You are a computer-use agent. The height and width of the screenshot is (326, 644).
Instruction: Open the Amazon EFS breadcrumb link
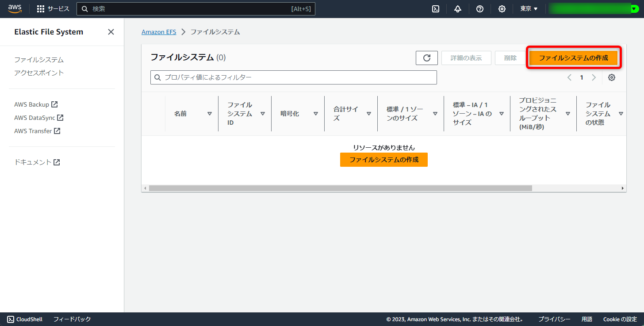point(159,31)
